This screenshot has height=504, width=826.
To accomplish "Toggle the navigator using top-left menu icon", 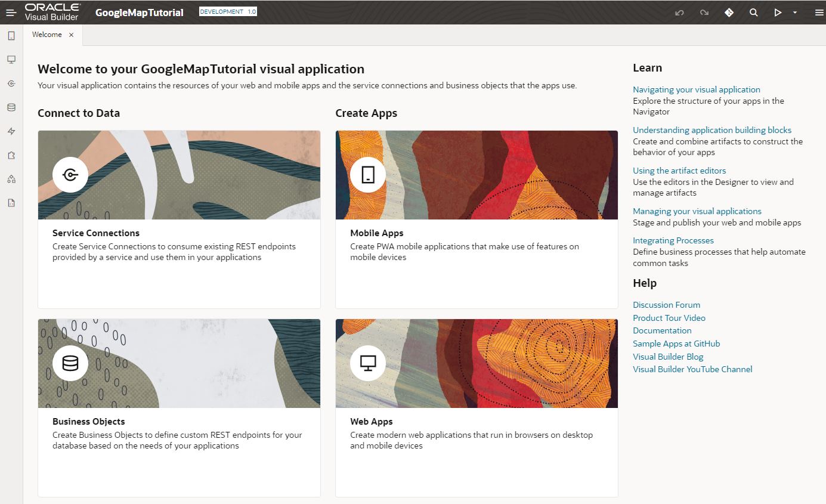I will coord(11,13).
